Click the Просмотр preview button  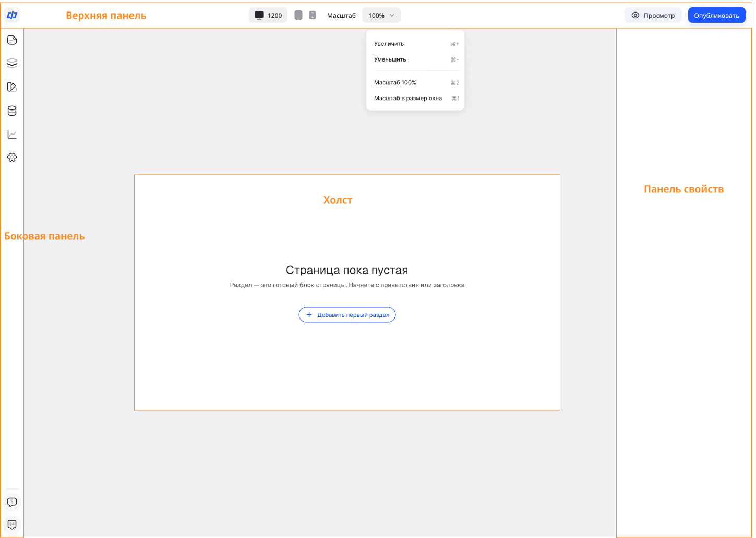click(653, 15)
